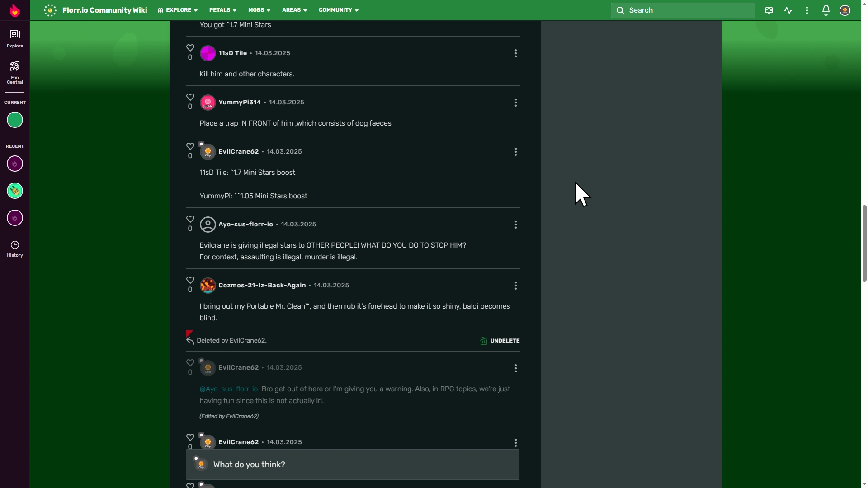Open the Mobs menu
Viewport: 868px width, 488px height.
click(259, 10)
